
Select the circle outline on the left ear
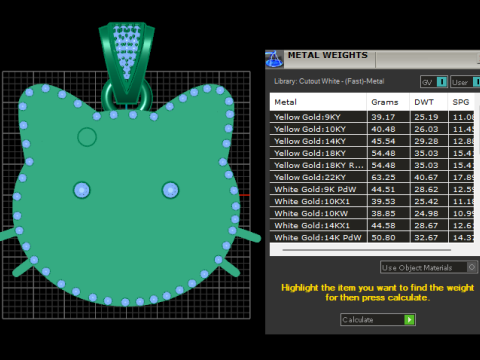pos(87,137)
